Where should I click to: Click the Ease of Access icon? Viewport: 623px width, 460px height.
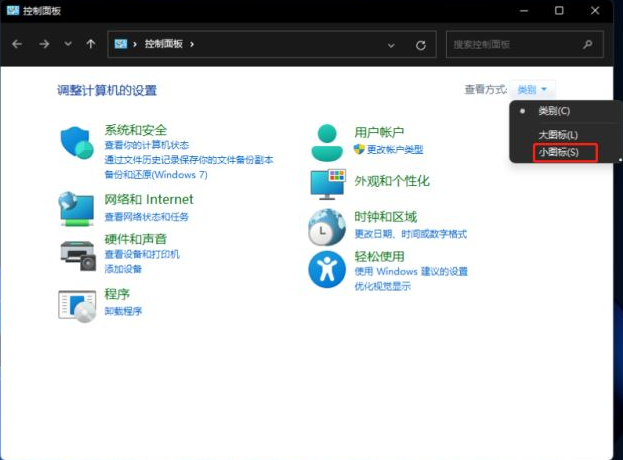point(327,269)
